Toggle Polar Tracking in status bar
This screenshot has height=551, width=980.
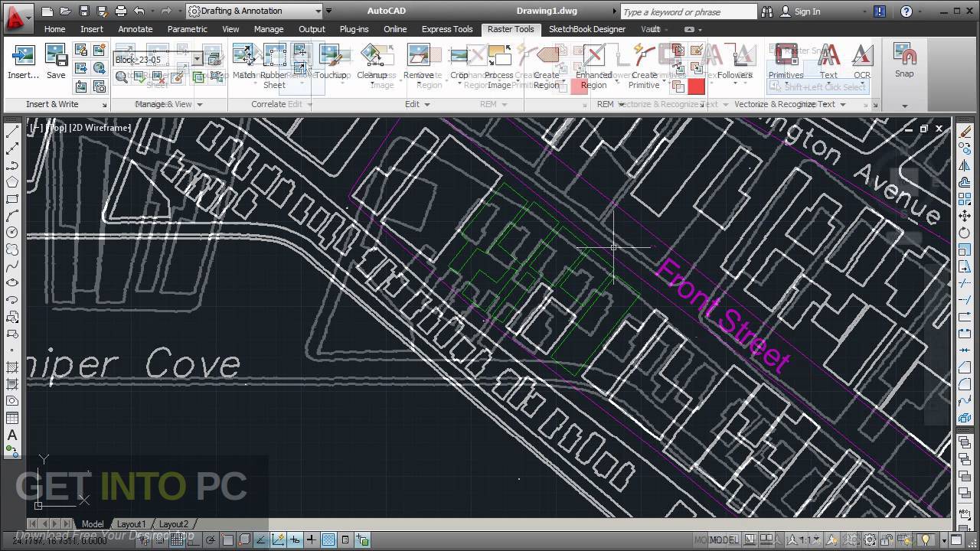pos(211,540)
